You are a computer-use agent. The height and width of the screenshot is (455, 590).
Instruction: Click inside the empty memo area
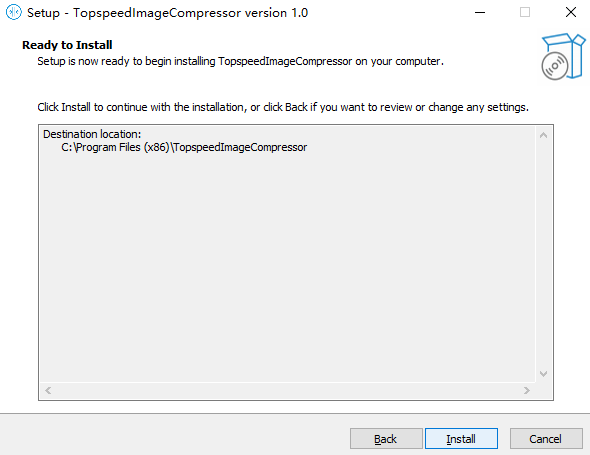point(287,263)
